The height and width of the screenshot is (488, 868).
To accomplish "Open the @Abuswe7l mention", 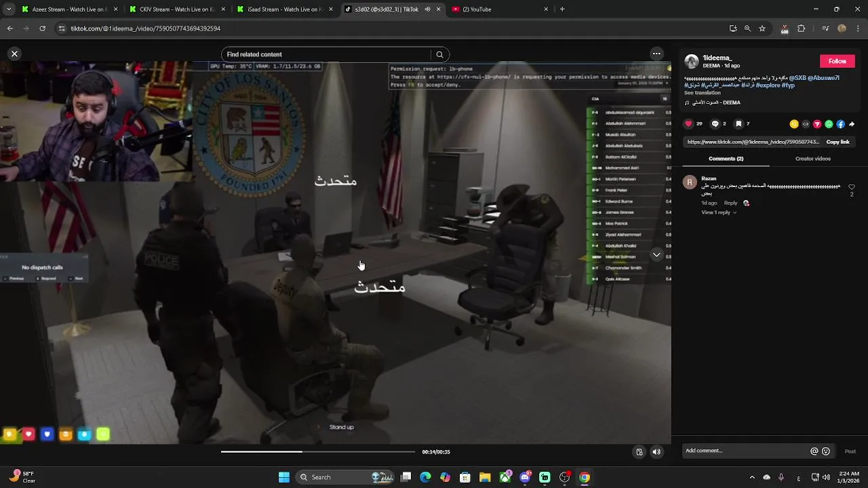I will pyautogui.click(x=824, y=78).
